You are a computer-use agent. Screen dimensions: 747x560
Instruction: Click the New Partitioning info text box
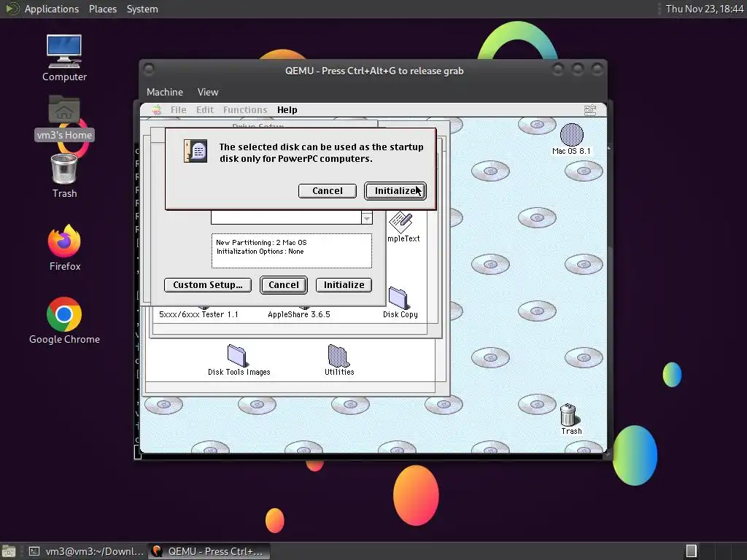click(292, 251)
